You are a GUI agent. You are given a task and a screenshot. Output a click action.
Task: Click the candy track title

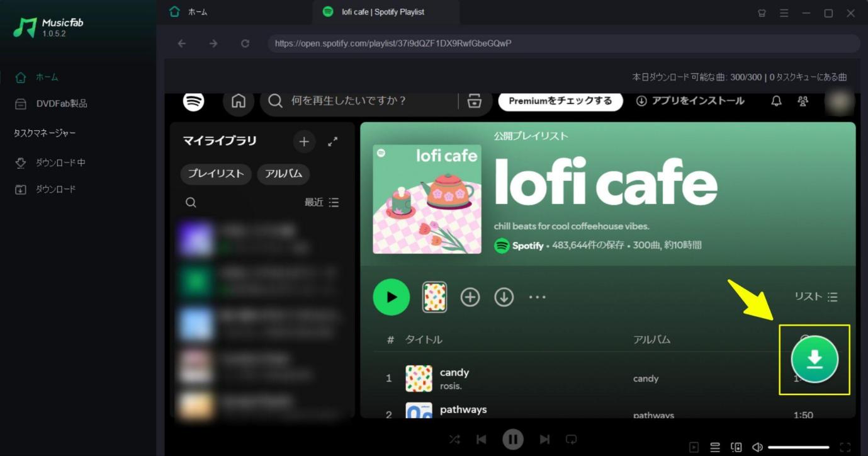pos(454,372)
